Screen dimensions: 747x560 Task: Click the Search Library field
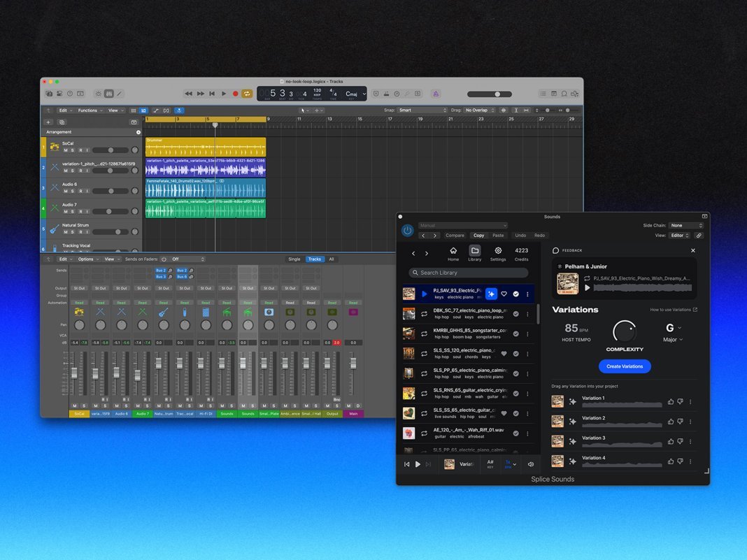click(x=469, y=273)
